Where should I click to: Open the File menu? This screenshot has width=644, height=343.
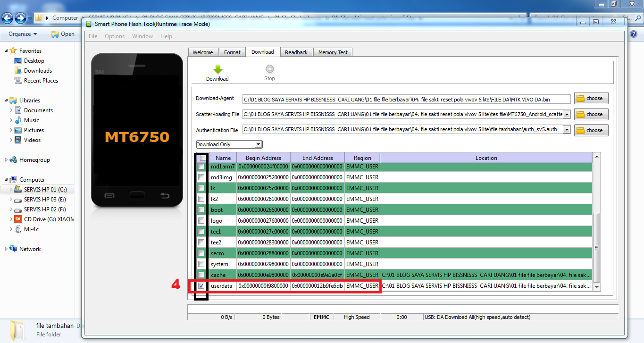pos(93,36)
